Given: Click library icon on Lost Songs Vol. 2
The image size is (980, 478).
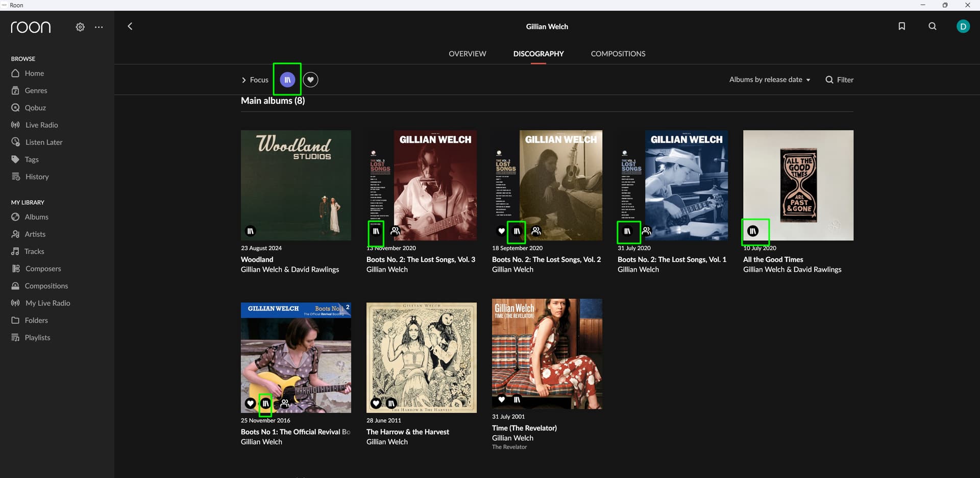Looking at the screenshot, I should [x=517, y=231].
